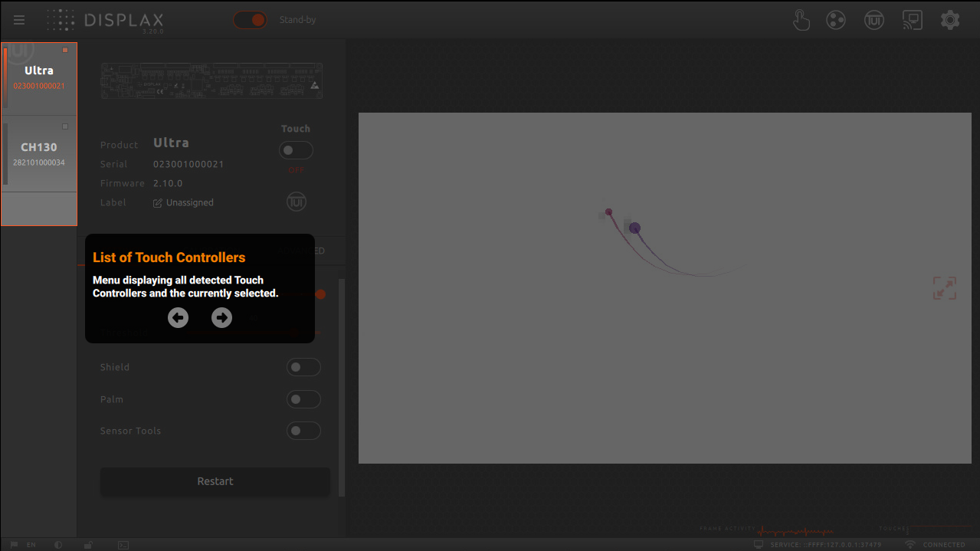
Task: Open settings gear icon
Action: pyautogui.click(x=950, y=20)
